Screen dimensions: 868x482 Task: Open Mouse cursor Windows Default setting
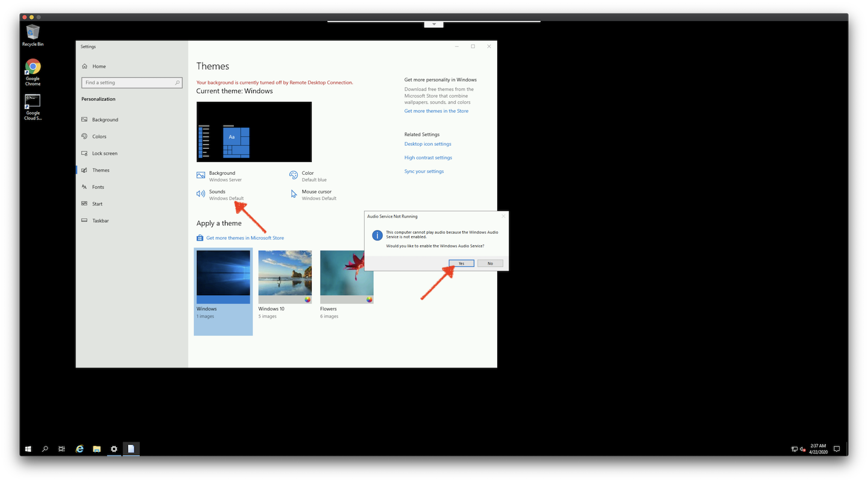(x=313, y=195)
